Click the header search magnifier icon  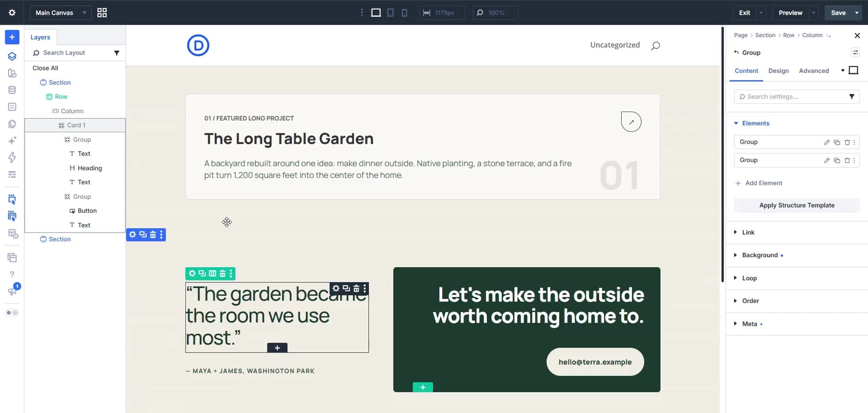tap(655, 46)
